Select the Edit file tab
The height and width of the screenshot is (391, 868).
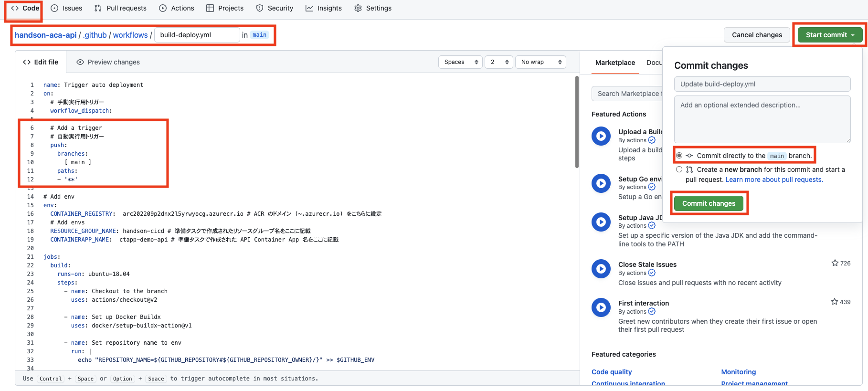(x=41, y=62)
